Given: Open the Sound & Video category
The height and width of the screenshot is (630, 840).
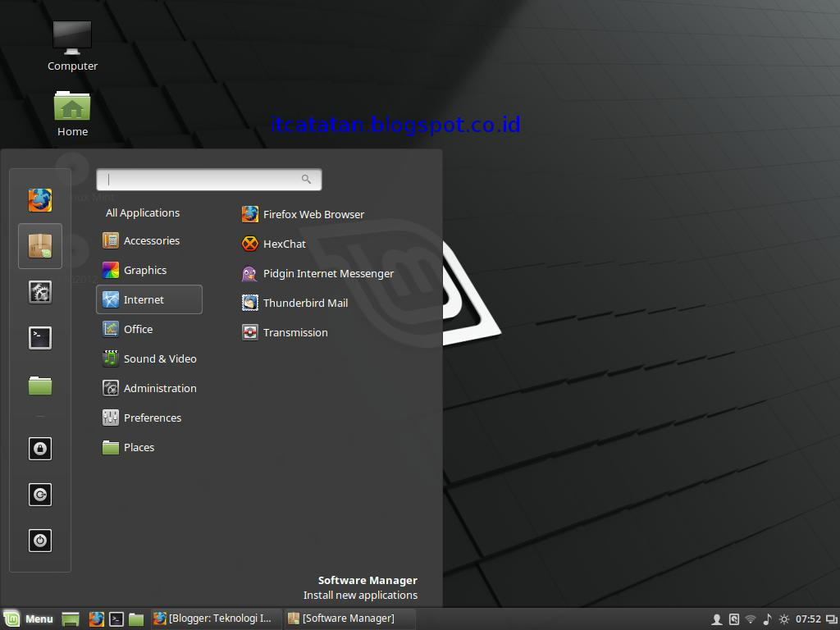Looking at the screenshot, I should 160,358.
